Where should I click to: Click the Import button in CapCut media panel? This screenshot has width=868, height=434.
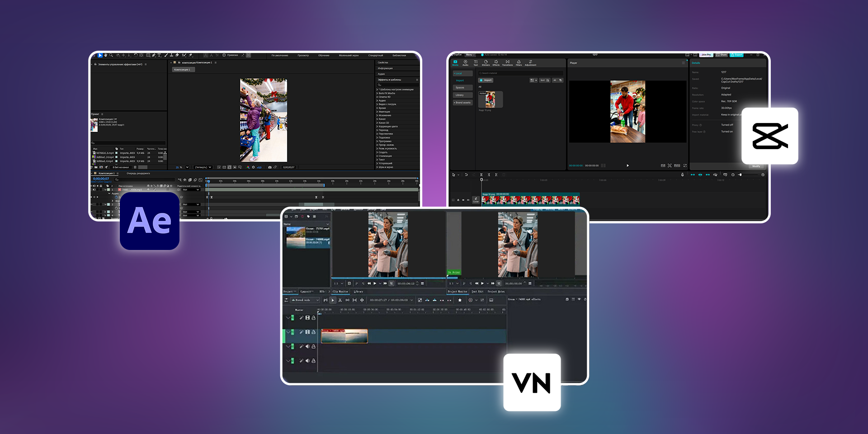click(x=486, y=80)
